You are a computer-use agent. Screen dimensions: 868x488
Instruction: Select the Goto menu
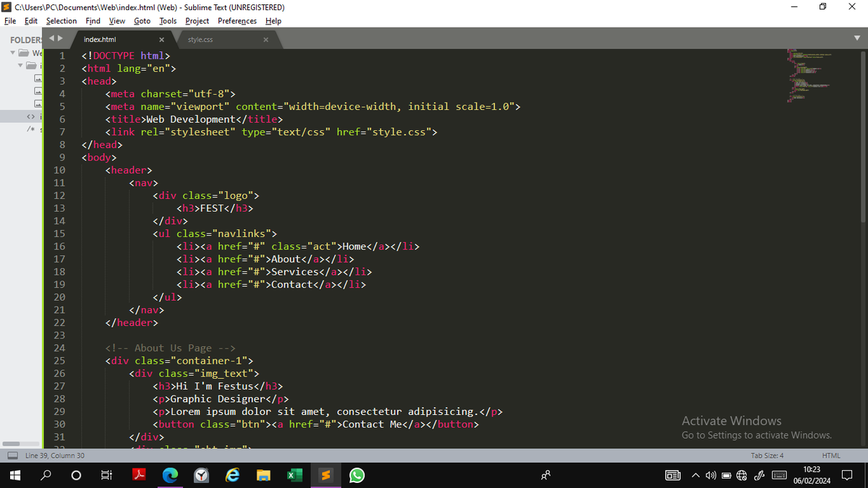click(142, 21)
